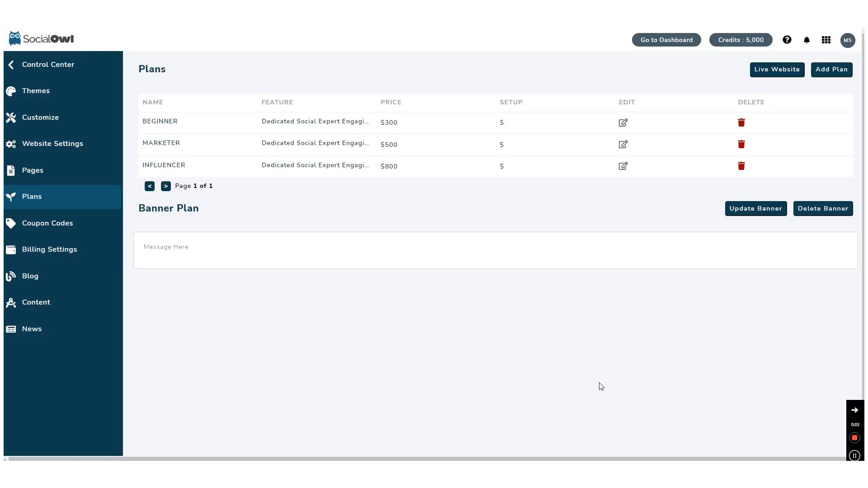The height and width of the screenshot is (488, 868).
Task: Open News in the sidebar
Action: (62, 329)
